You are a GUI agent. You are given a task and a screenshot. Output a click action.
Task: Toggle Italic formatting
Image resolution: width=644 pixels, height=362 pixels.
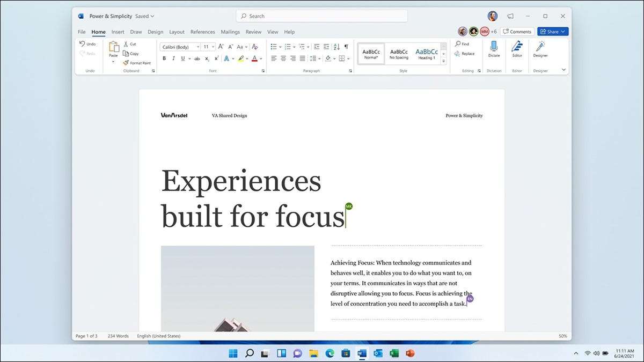[x=173, y=58]
